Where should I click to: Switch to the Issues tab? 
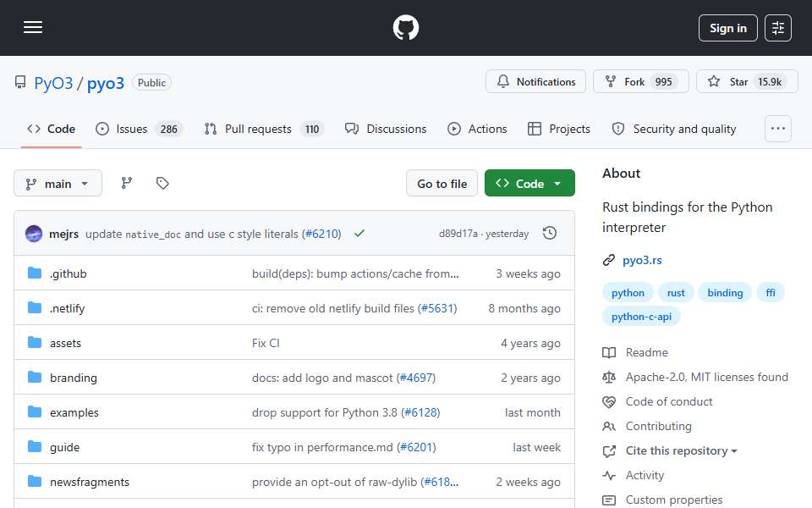[139, 129]
